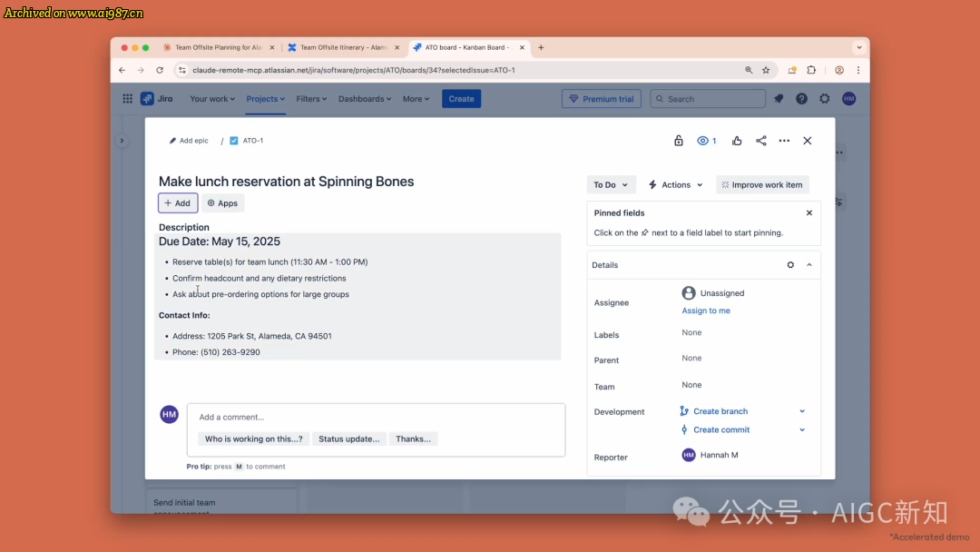
Task: Click the description line about dietary restrictions
Action: pos(259,278)
